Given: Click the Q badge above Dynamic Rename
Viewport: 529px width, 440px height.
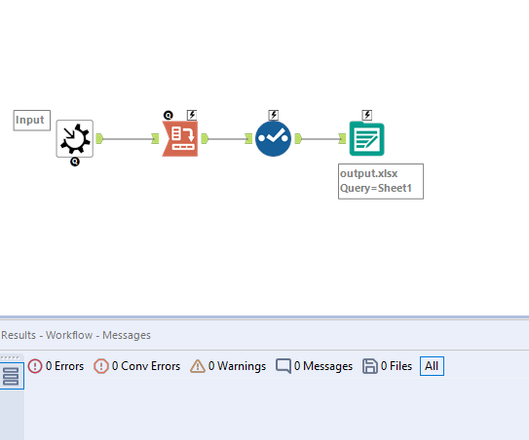Looking at the screenshot, I should pos(168,115).
